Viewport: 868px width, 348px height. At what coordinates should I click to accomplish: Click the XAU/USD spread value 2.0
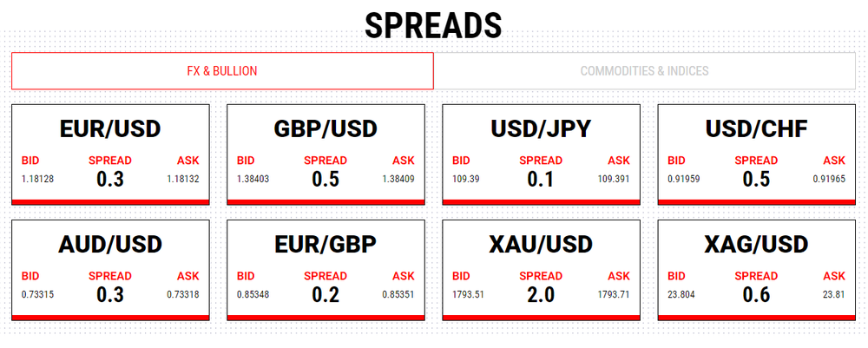pyautogui.click(x=541, y=294)
